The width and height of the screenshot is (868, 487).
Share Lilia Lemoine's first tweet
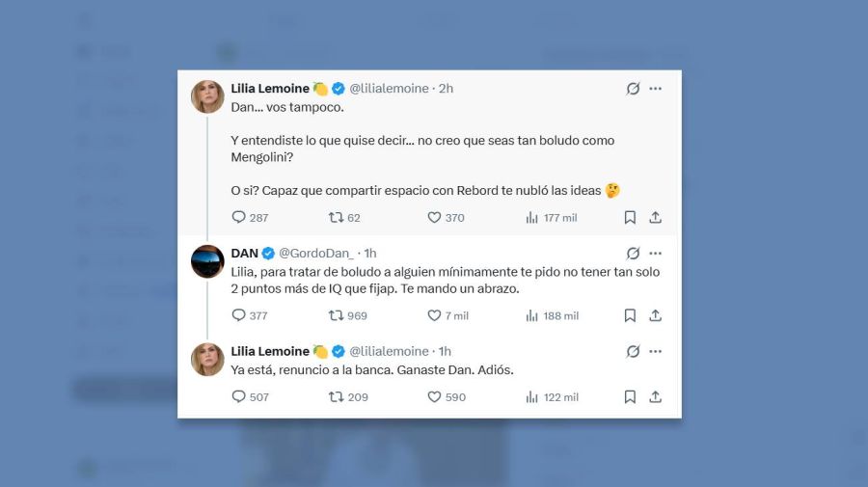656,218
